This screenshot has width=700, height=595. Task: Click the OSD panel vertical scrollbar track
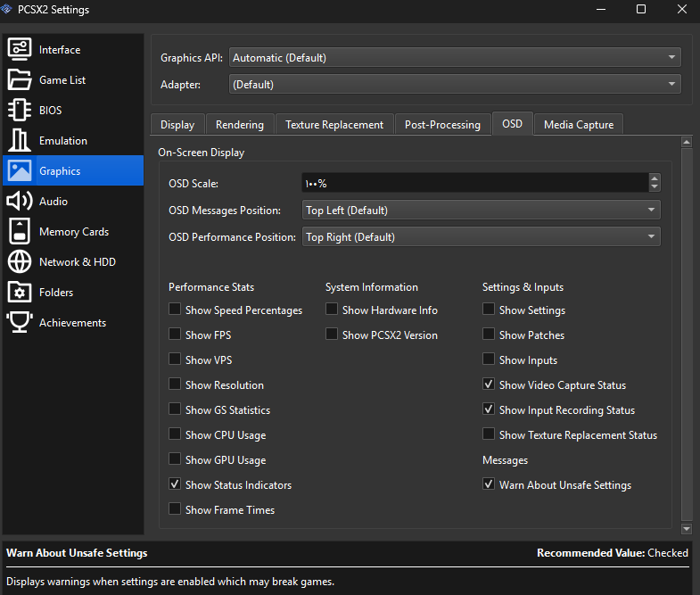tap(687, 335)
